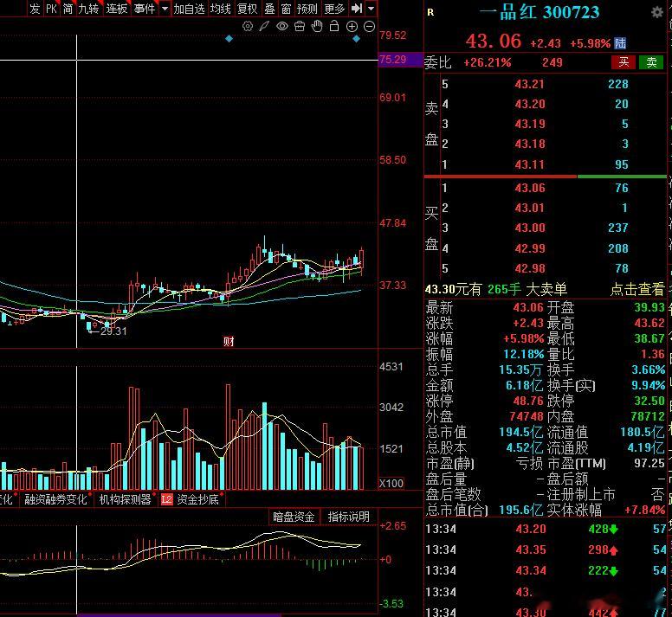
Task: Open gear settings beside 一品红 title
Action: 656,12
